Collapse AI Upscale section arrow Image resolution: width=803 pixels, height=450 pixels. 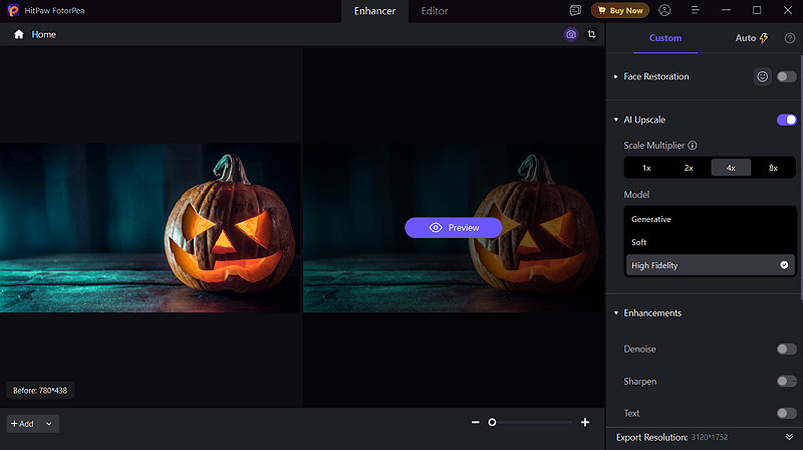616,120
